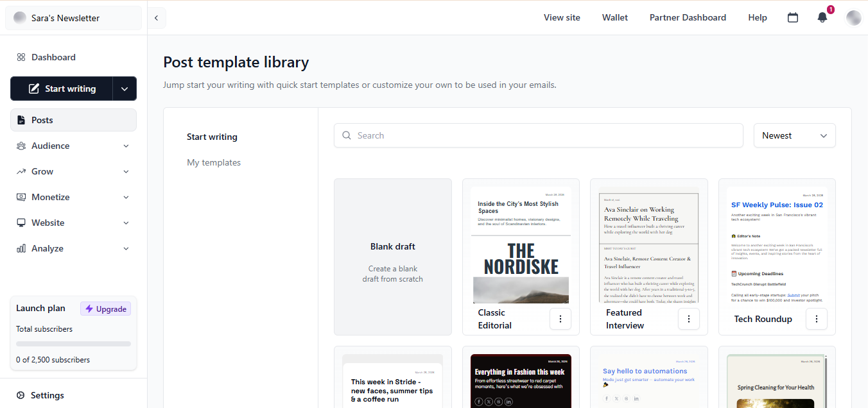Image resolution: width=868 pixels, height=408 pixels.
Task: Open user profile avatar menu
Action: [x=853, y=18]
